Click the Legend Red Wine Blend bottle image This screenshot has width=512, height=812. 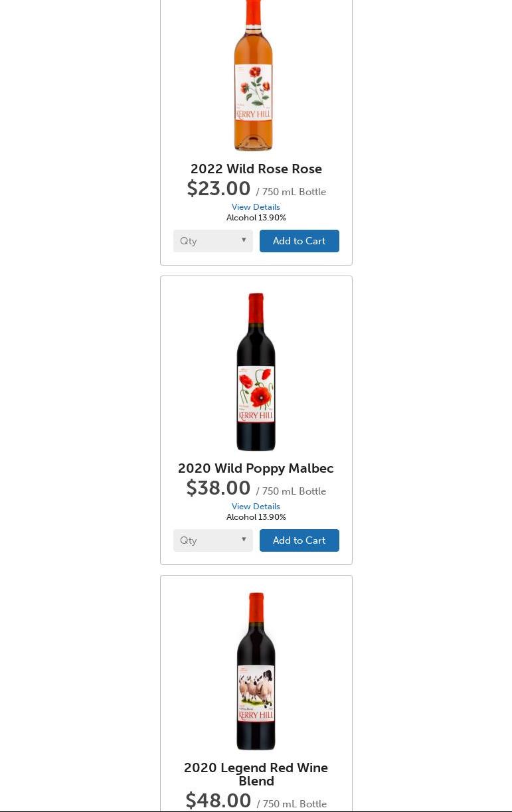click(x=256, y=671)
